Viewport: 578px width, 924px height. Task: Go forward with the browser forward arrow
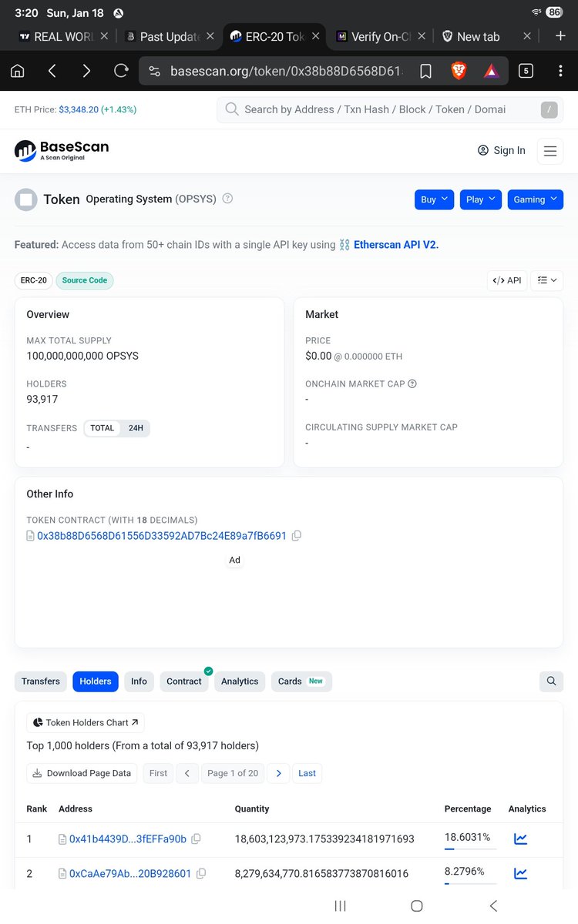(86, 71)
